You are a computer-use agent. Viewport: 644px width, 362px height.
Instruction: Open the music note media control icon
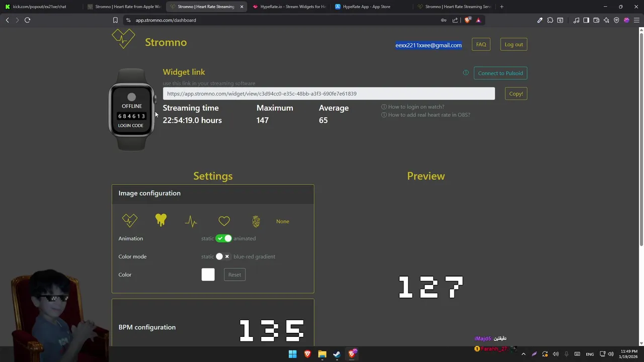(576, 20)
